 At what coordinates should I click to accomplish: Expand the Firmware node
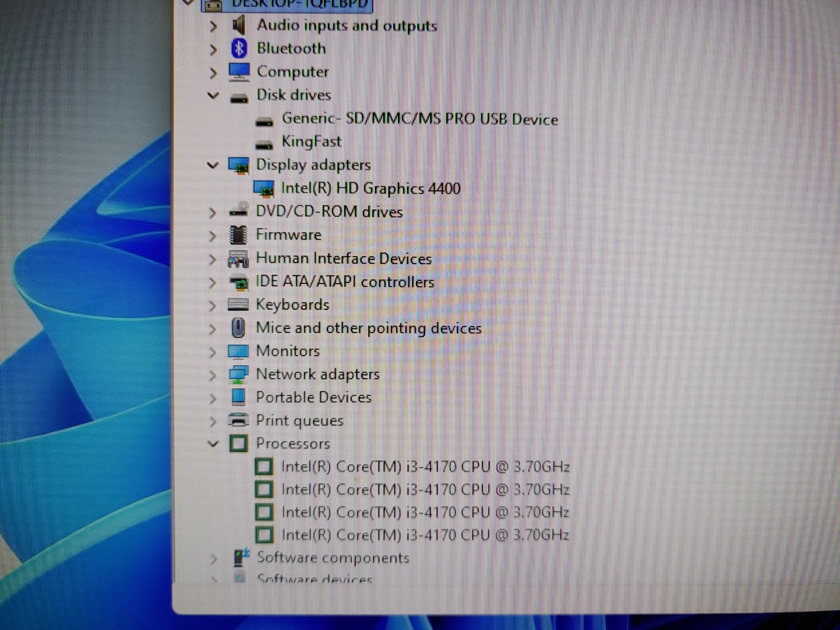tap(213, 236)
